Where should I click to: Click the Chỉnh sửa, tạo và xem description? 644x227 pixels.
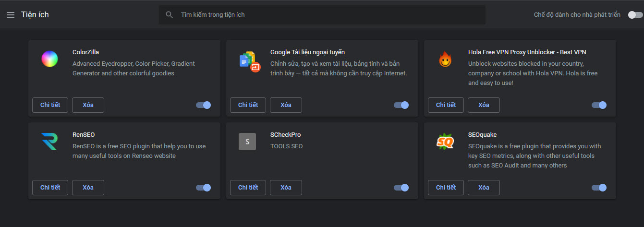(x=339, y=69)
